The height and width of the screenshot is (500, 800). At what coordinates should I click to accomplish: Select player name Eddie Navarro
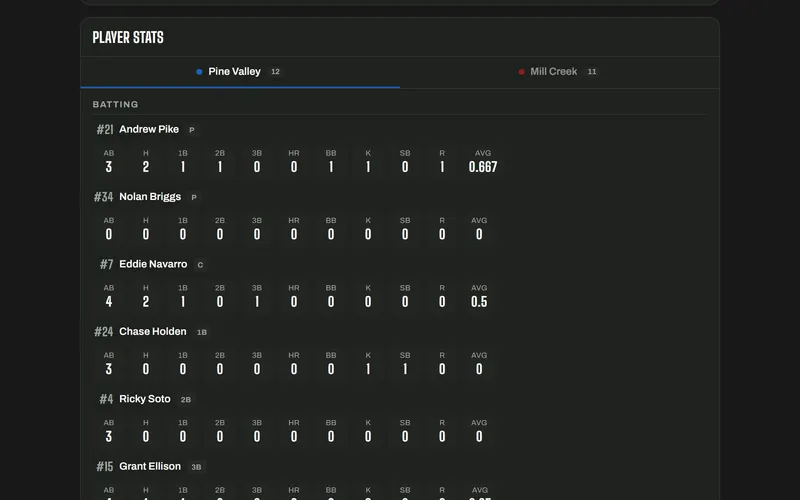click(153, 264)
